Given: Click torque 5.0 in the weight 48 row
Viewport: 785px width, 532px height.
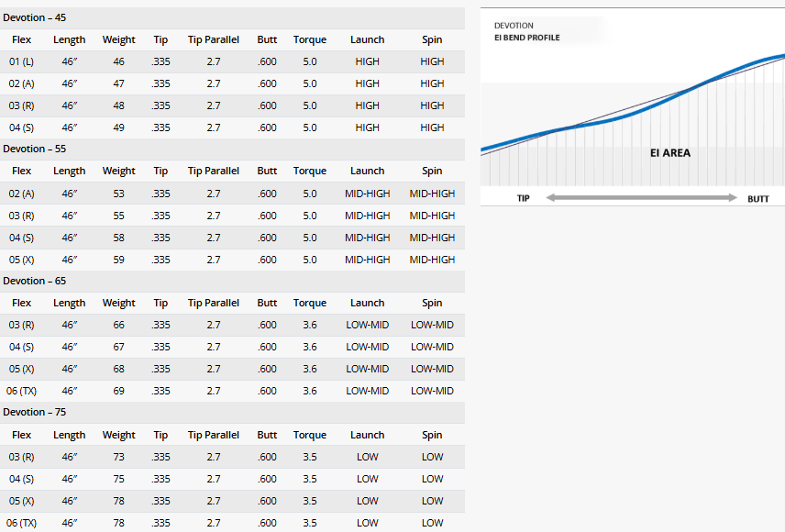Looking at the screenshot, I should click(310, 105).
